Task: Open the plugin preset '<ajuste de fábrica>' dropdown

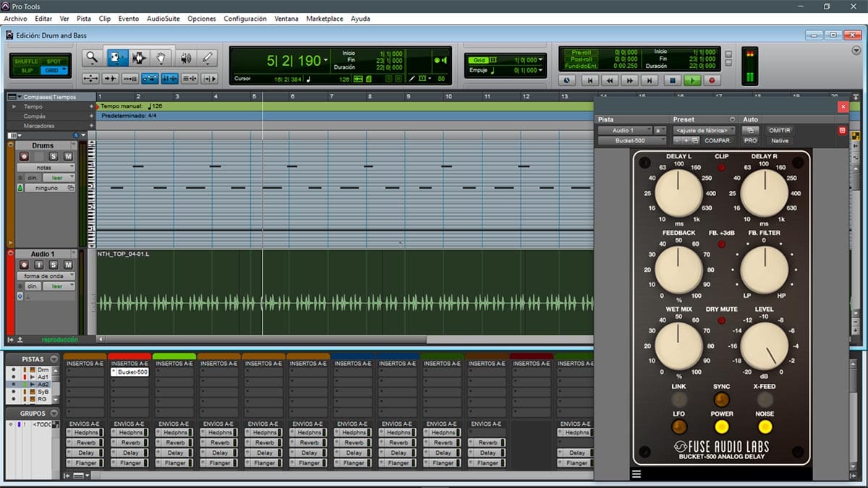Action: click(x=703, y=130)
